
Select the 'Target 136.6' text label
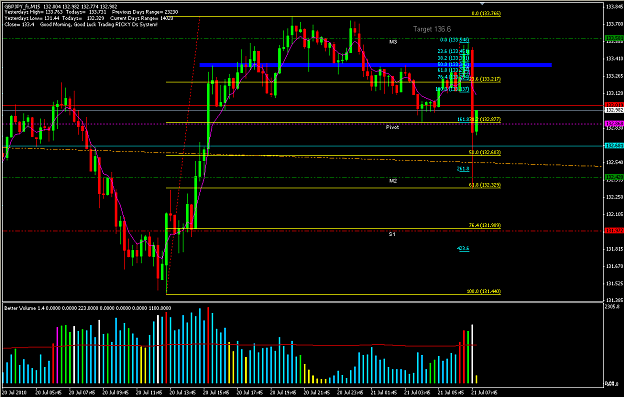pos(432,29)
